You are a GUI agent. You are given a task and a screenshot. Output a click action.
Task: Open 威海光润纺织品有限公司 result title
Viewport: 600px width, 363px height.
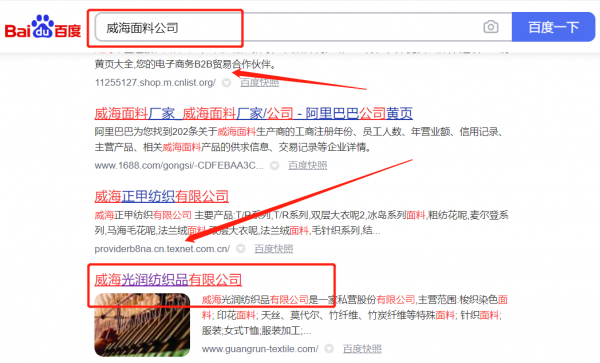click(168, 280)
